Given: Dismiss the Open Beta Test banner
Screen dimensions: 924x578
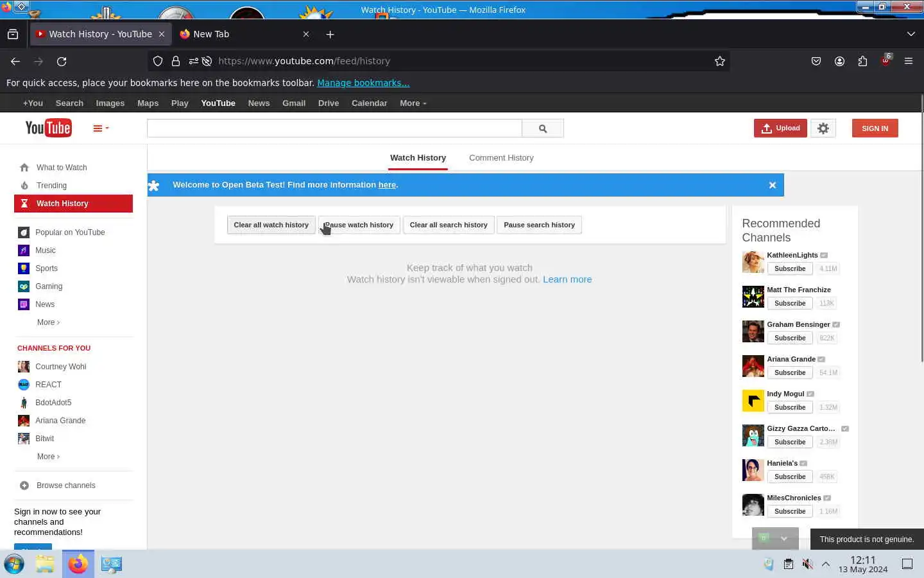Looking at the screenshot, I should 773,185.
